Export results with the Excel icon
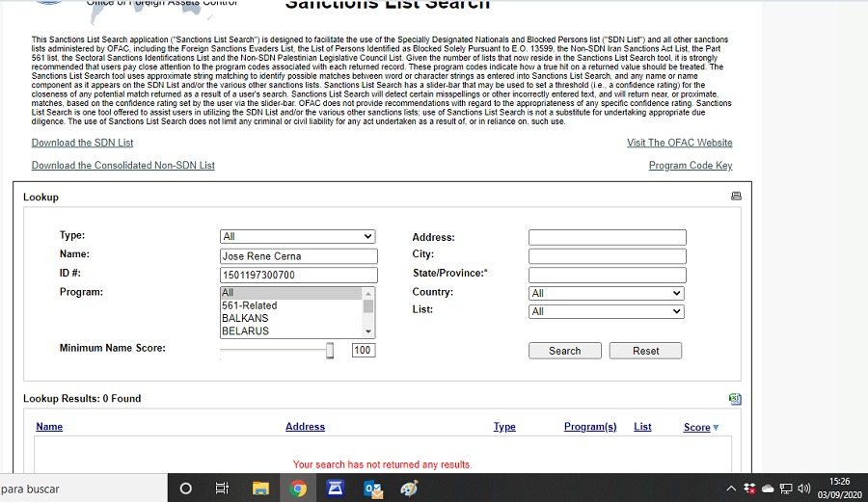 pyautogui.click(x=735, y=399)
